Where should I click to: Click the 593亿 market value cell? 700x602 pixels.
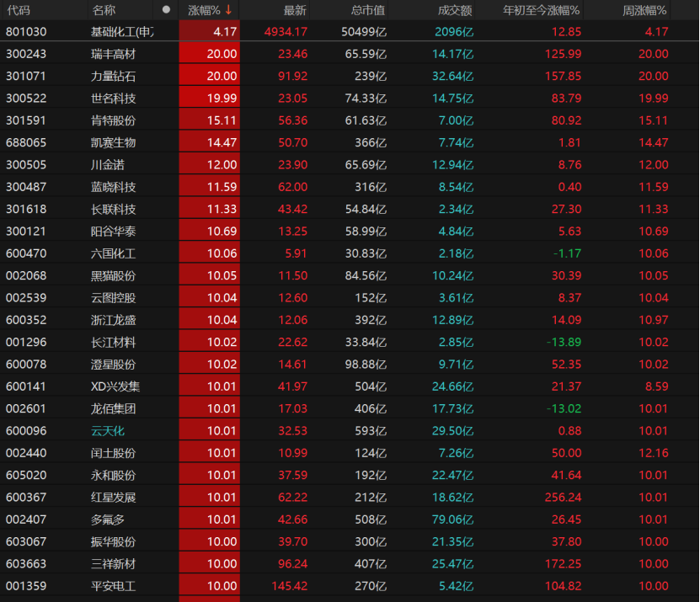coord(371,431)
